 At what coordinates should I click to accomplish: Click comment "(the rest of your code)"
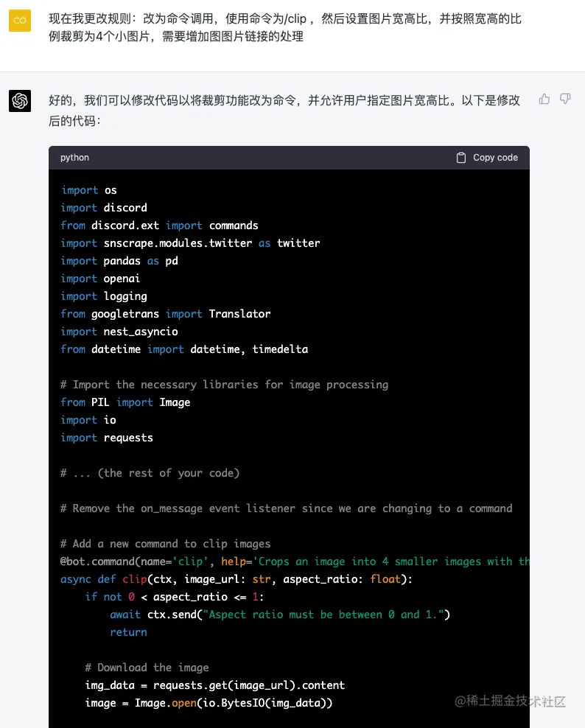pyautogui.click(x=150, y=473)
